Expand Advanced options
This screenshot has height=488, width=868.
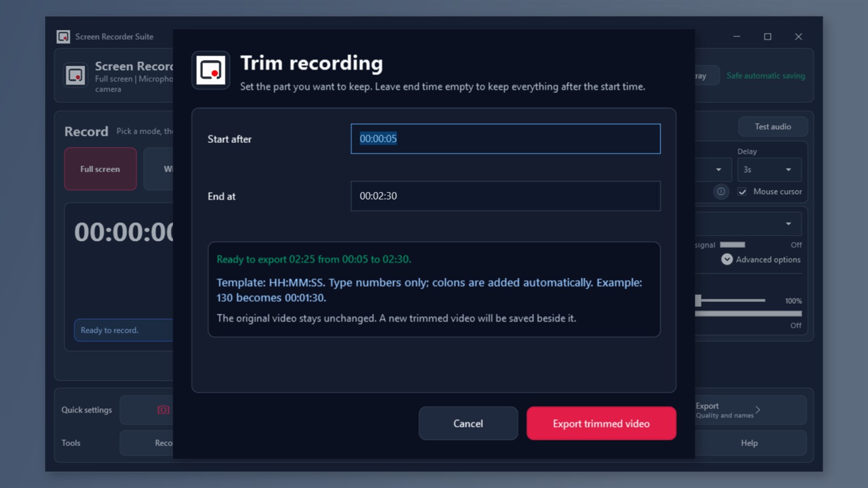click(761, 259)
